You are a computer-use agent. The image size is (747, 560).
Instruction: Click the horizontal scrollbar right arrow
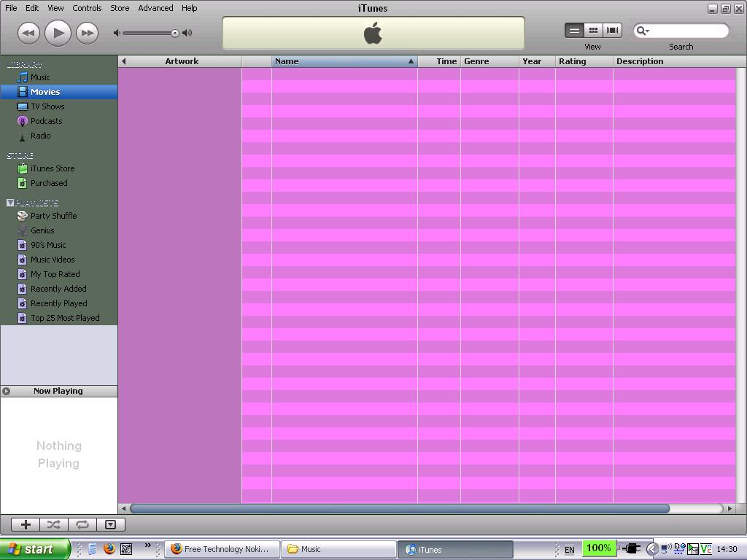coord(729,508)
